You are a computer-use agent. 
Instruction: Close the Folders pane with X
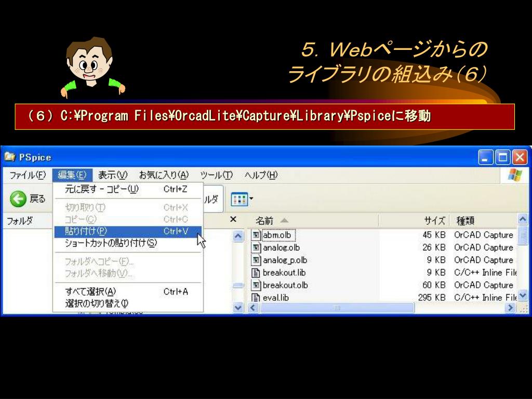click(233, 219)
